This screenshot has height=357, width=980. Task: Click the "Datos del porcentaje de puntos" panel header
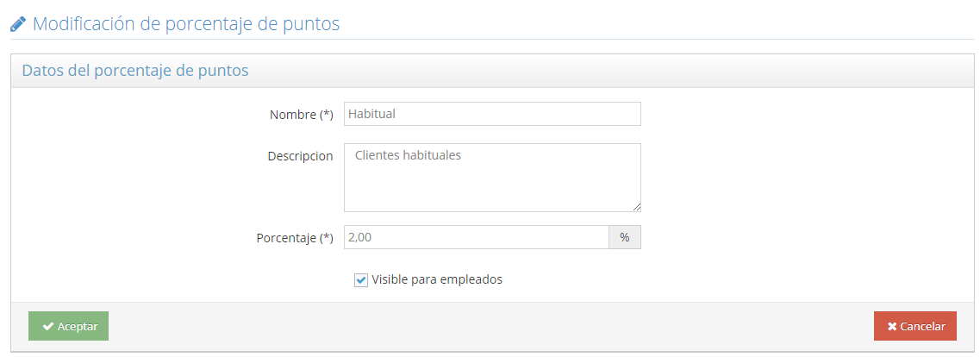click(x=135, y=71)
